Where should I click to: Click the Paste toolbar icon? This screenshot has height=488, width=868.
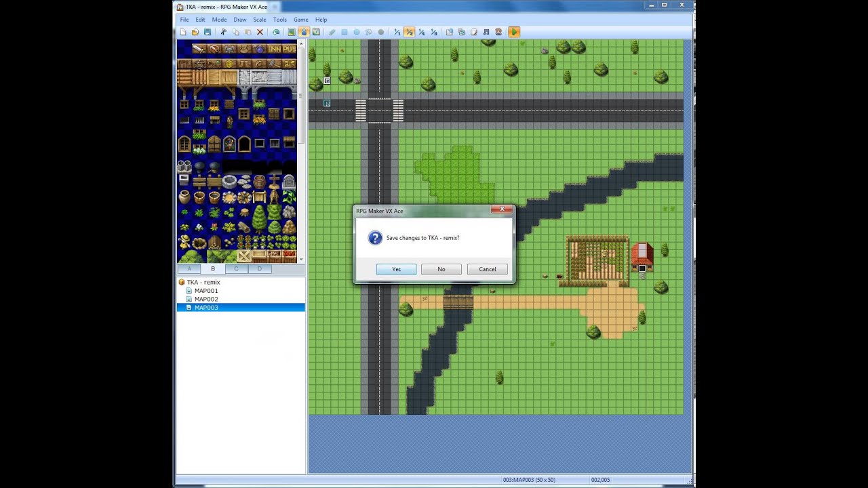point(248,32)
